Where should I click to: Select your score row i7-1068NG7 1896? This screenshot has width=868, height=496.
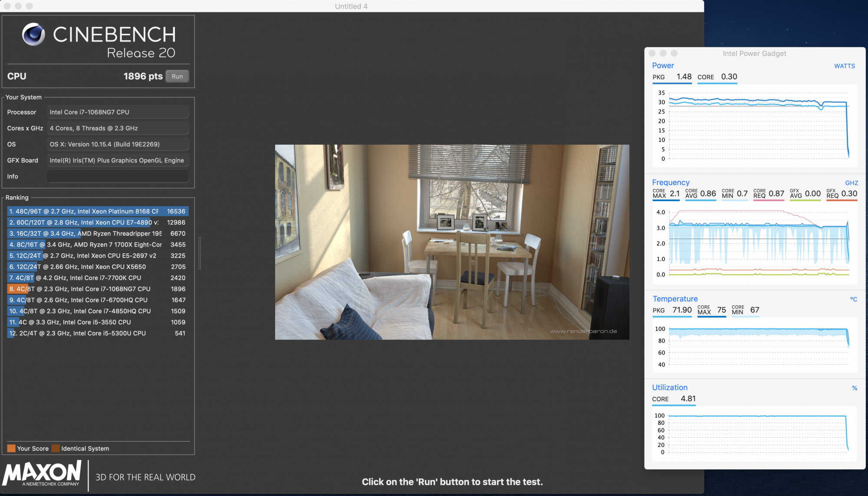[x=98, y=289]
